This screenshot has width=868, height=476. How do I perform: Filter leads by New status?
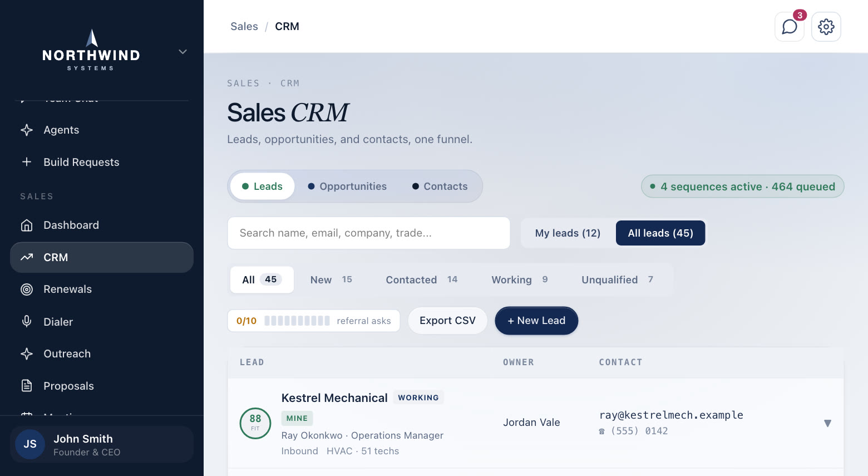coord(331,279)
